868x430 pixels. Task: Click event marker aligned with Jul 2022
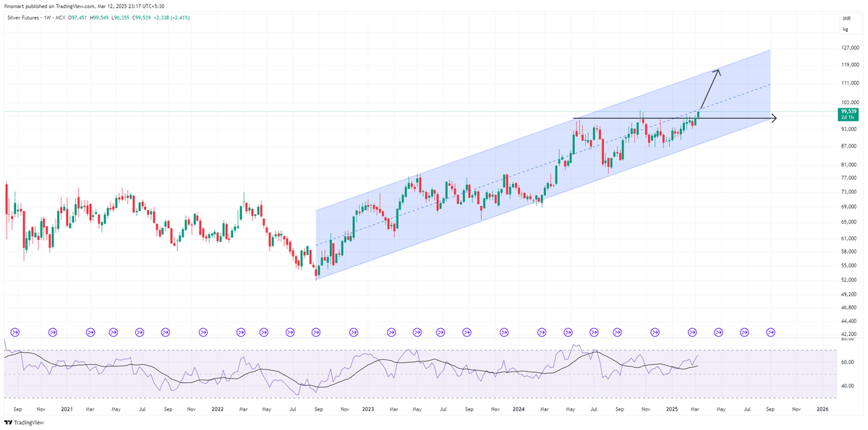[x=290, y=332]
